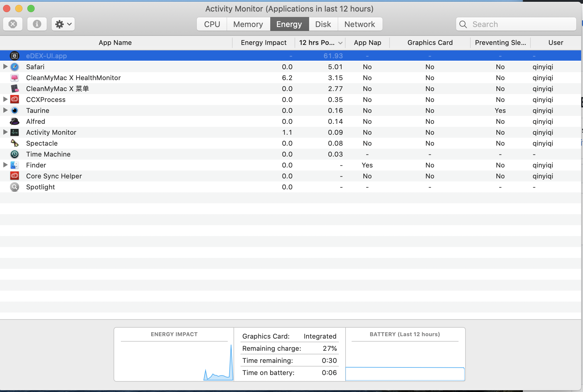Viewport: 583px width, 392px height.
Task: Select the Alfred row name
Action: [36, 121]
